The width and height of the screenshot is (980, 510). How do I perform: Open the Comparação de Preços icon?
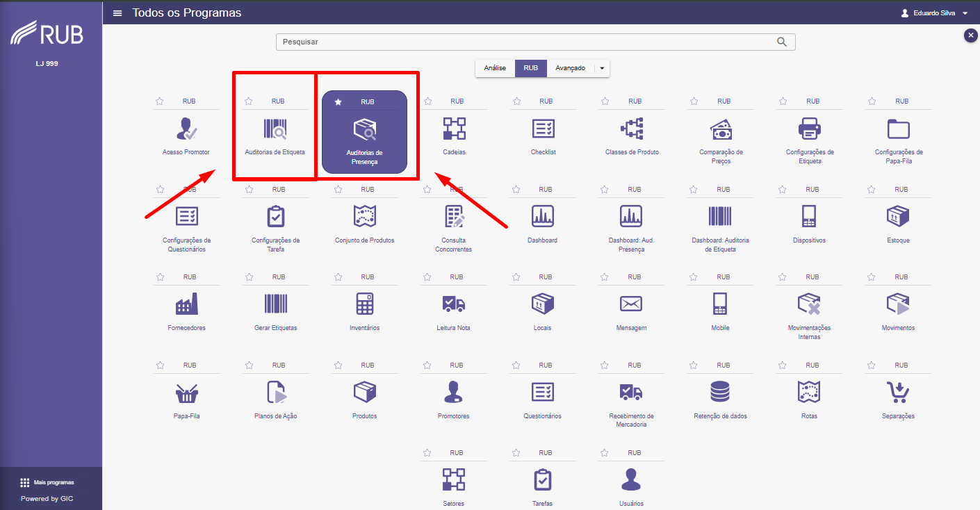point(721,129)
